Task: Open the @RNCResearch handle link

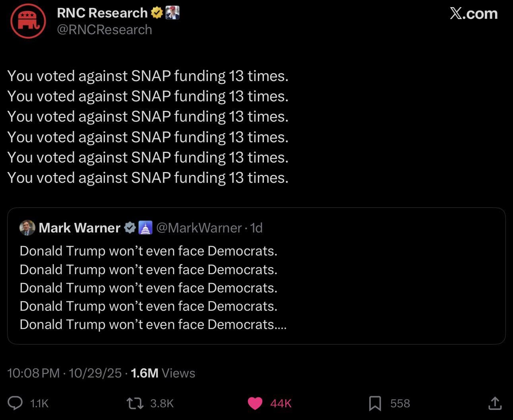Action: pyautogui.click(x=105, y=30)
